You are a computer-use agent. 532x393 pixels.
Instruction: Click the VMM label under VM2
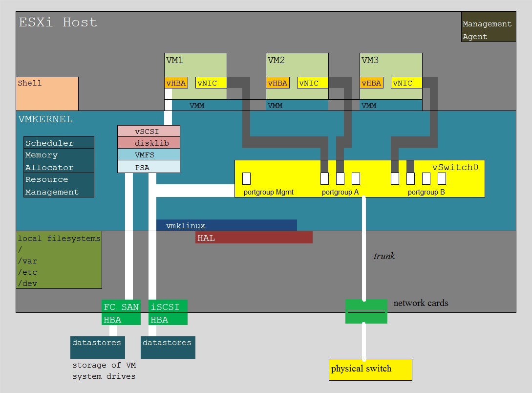(x=275, y=106)
